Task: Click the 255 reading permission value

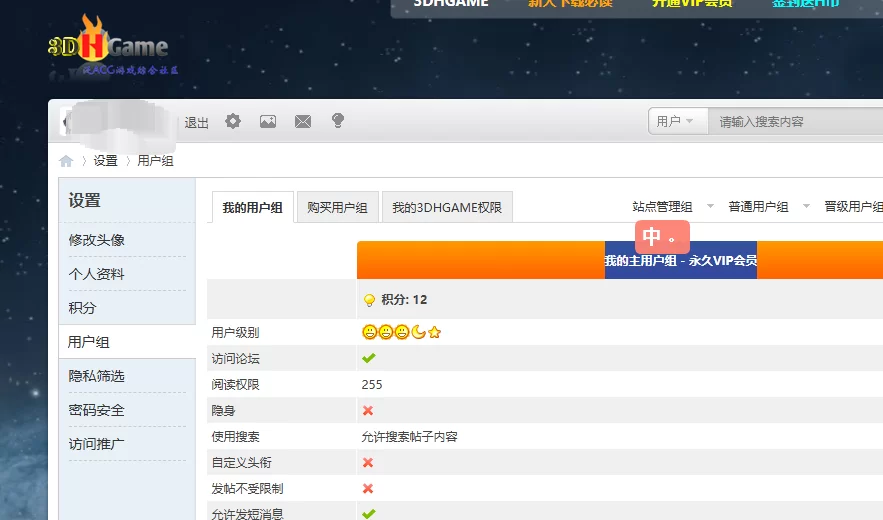Action: tap(372, 385)
